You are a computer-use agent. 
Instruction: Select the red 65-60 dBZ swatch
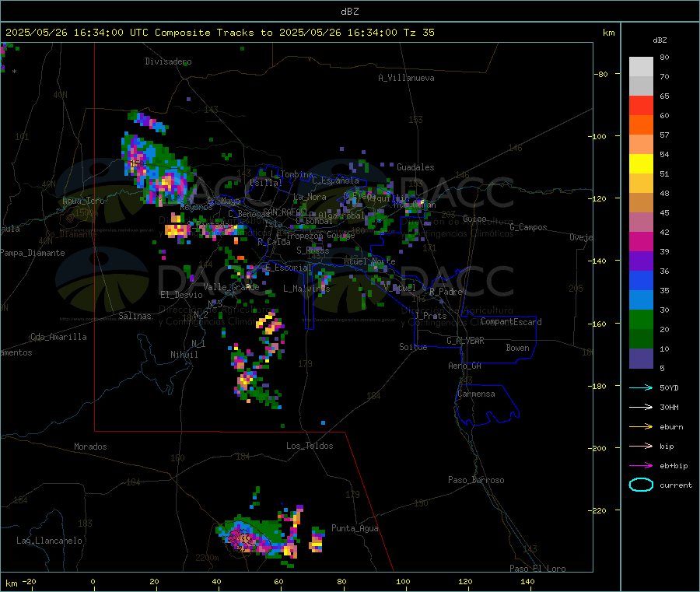[x=641, y=106]
